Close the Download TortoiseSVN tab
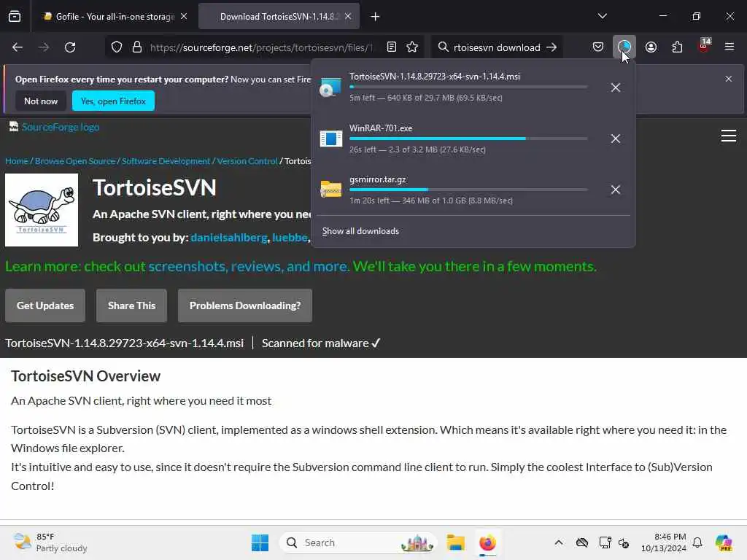Viewport: 747px width, 560px height. click(x=348, y=17)
